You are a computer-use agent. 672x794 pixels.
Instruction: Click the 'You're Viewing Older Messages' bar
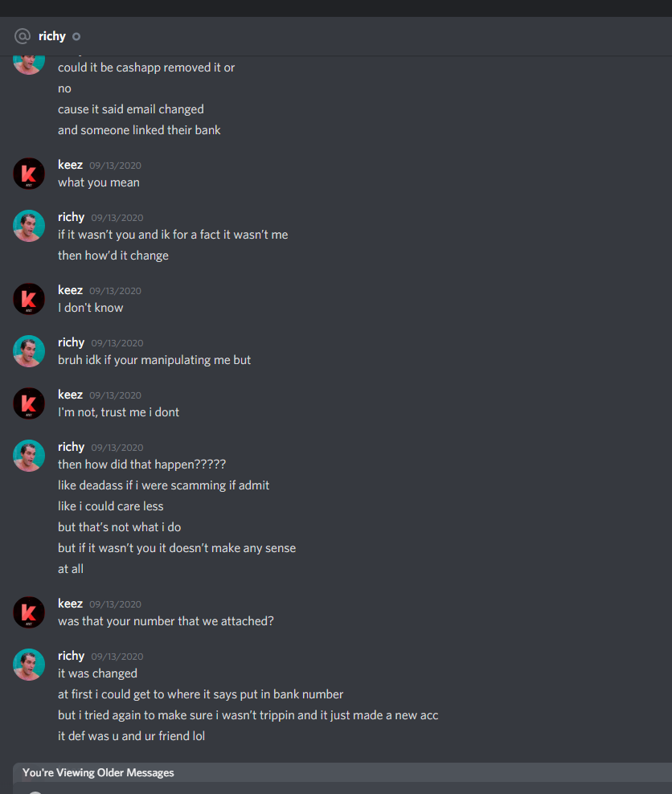coord(342,773)
